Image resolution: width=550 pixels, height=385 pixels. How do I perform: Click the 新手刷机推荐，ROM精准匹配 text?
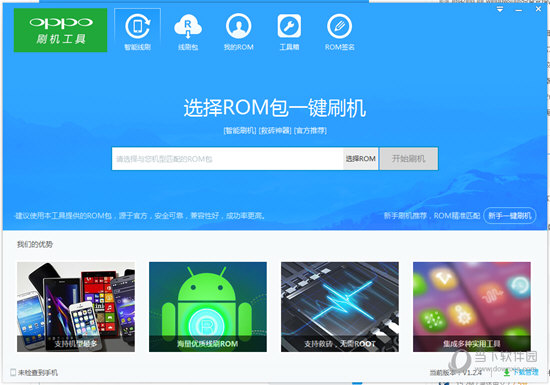(432, 216)
